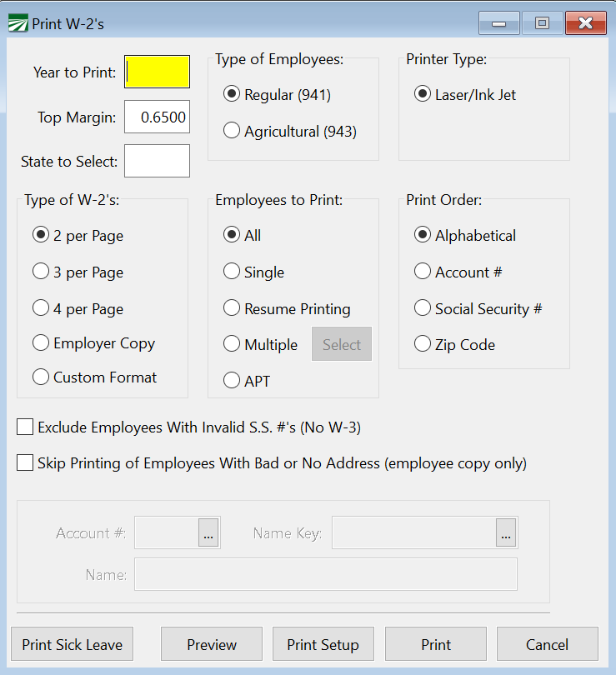Toggle Skip Printing of Employees With Bad Address
The height and width of the screenshot is (675, 616).
click(26, 463)
